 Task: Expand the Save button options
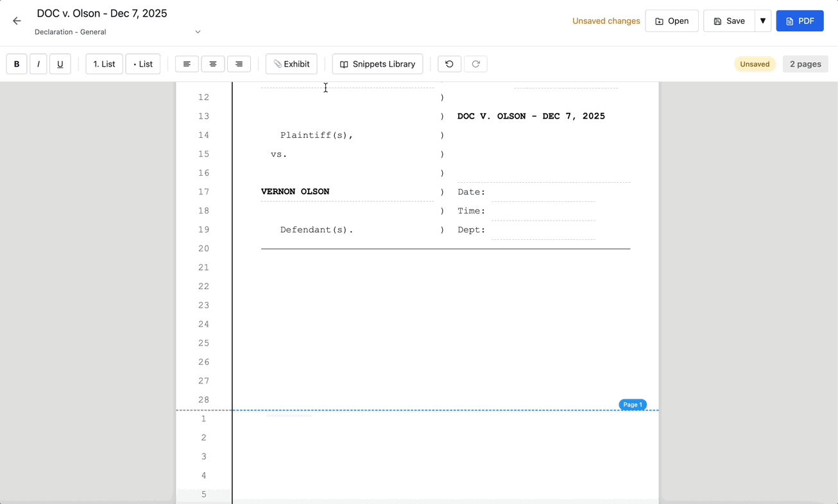point(763,21)
